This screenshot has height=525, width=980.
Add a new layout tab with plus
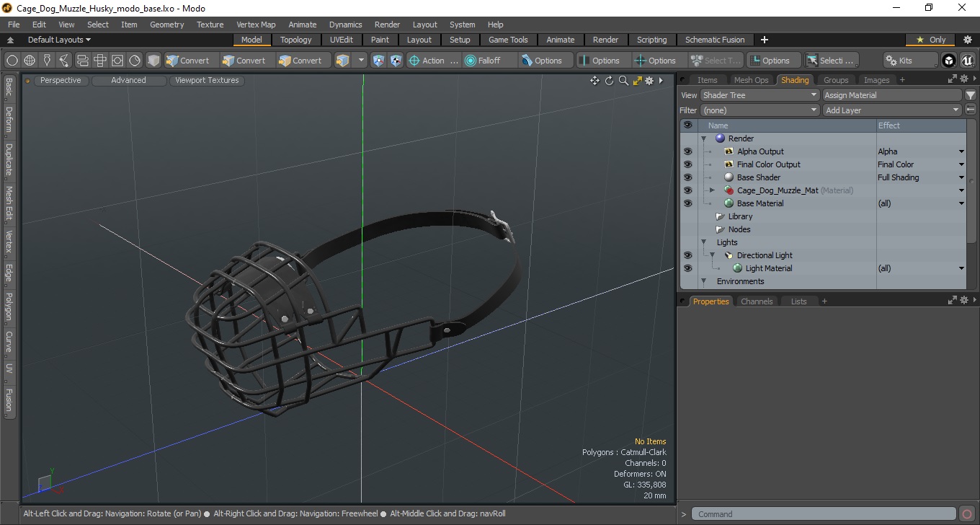click(x=765, y=40)
